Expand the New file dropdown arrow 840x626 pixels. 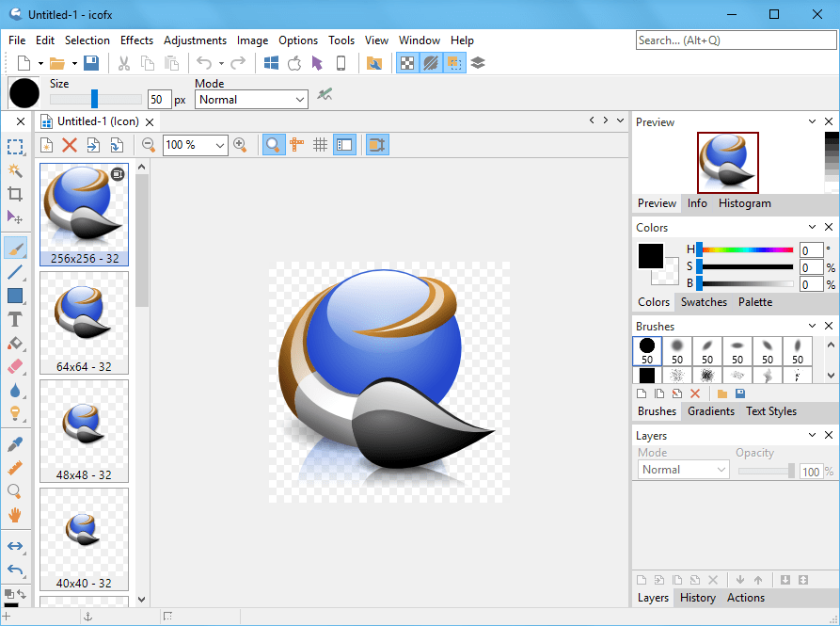coord(40,64)
